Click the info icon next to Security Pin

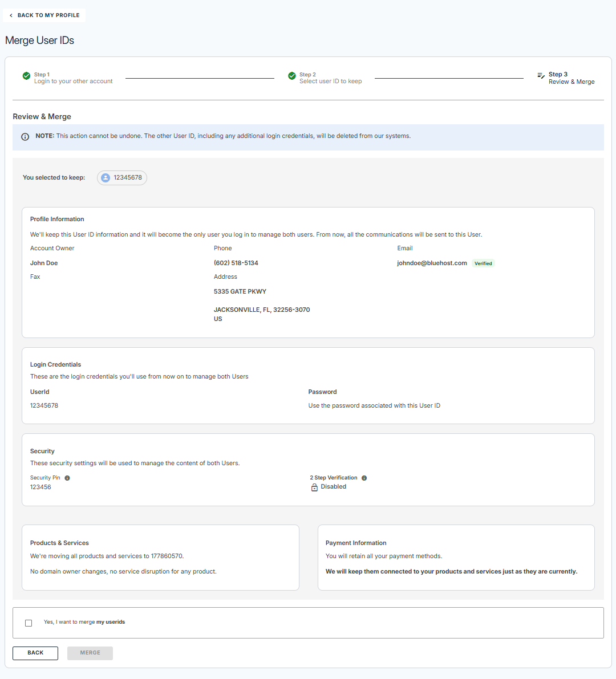click(67, 477)
